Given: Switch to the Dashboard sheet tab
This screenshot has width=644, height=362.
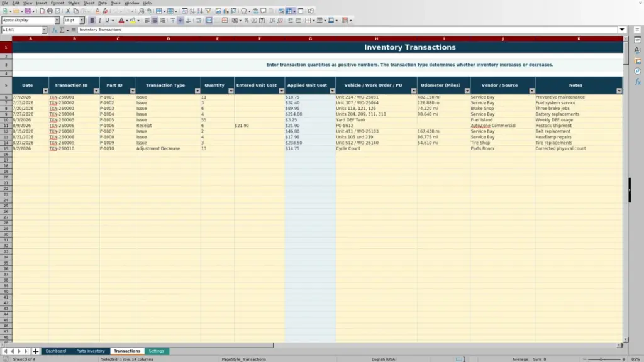Looking at the screenshot, I should pos(56,351).
